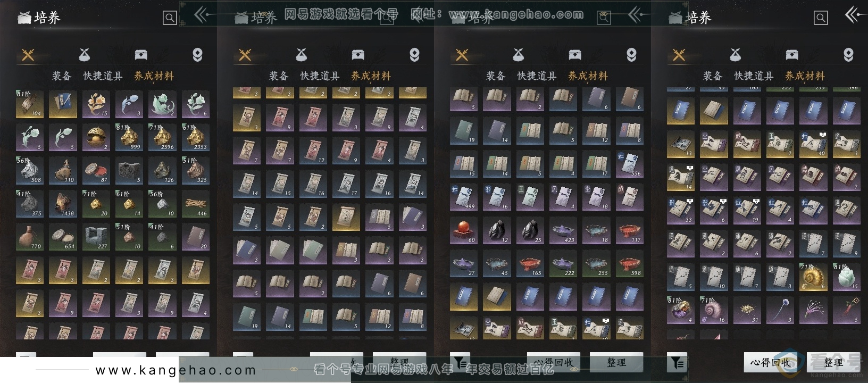Select the 51阶 ore with count 325
Viewport: 868px width, 383px height.
[195, 170]
